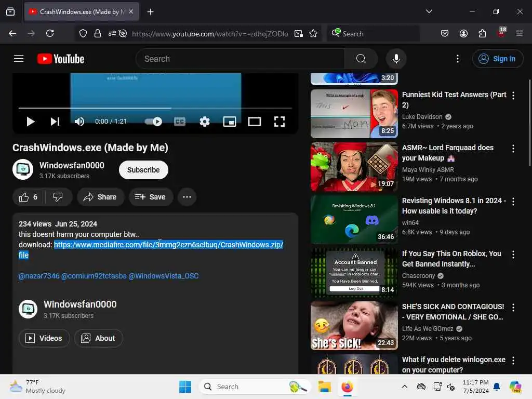Open options for Revisiting Windows 8.1 video
The height and width of the screenshot is (399, 532).
pos(513,202)
